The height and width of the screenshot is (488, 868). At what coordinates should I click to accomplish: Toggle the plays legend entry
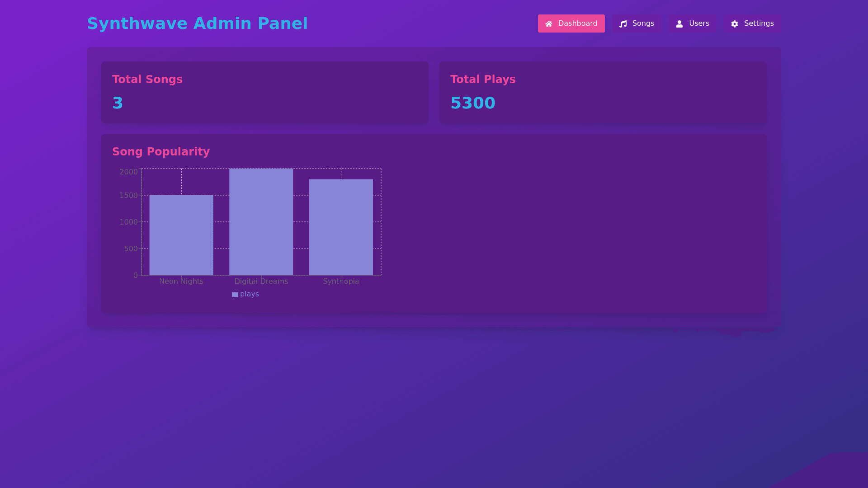click(x=249, y=294)
